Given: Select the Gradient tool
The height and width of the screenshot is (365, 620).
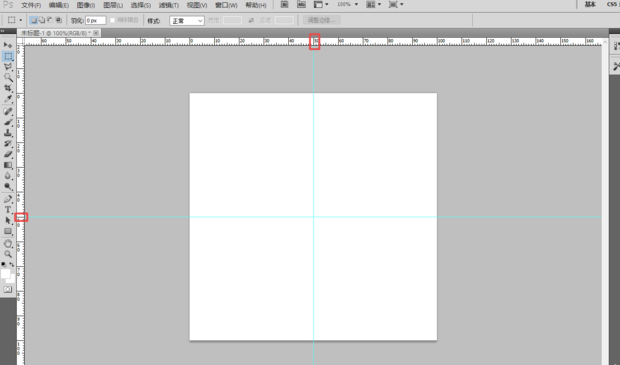Looking at the screenshot, I should point(8,165).
